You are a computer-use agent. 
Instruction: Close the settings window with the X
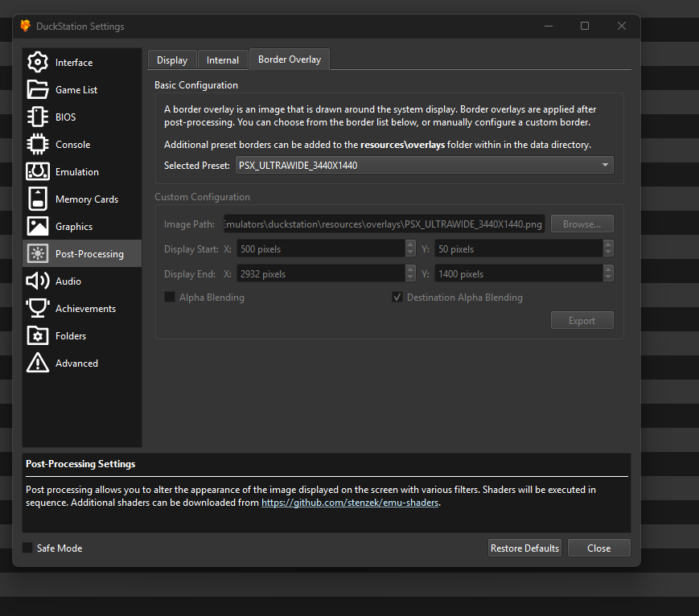[x=622, y=26]
